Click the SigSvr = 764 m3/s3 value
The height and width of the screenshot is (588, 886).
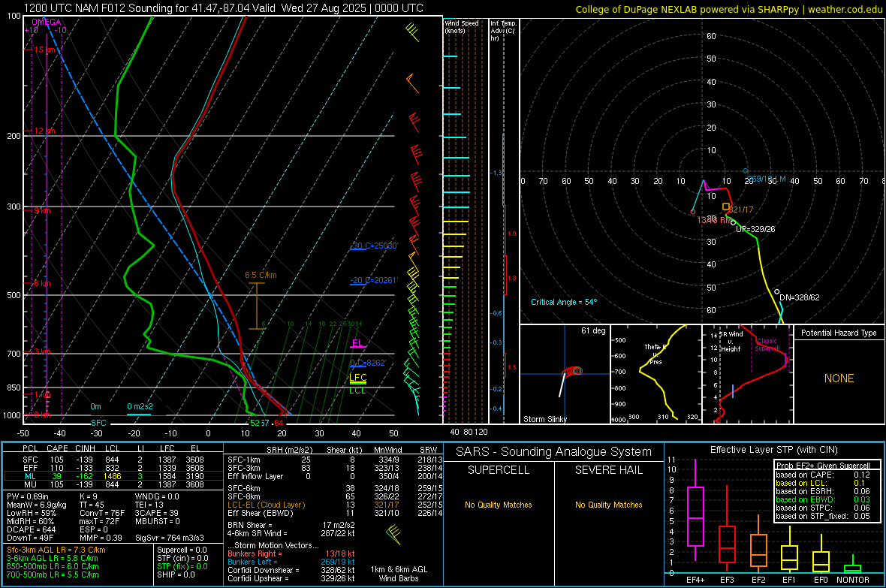pos(170,538)
